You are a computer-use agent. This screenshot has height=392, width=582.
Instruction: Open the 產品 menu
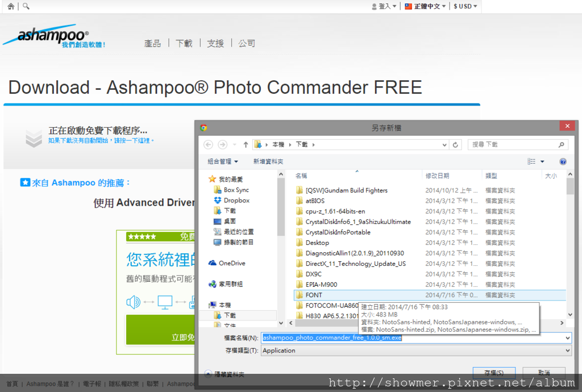[x=152, y=43]
